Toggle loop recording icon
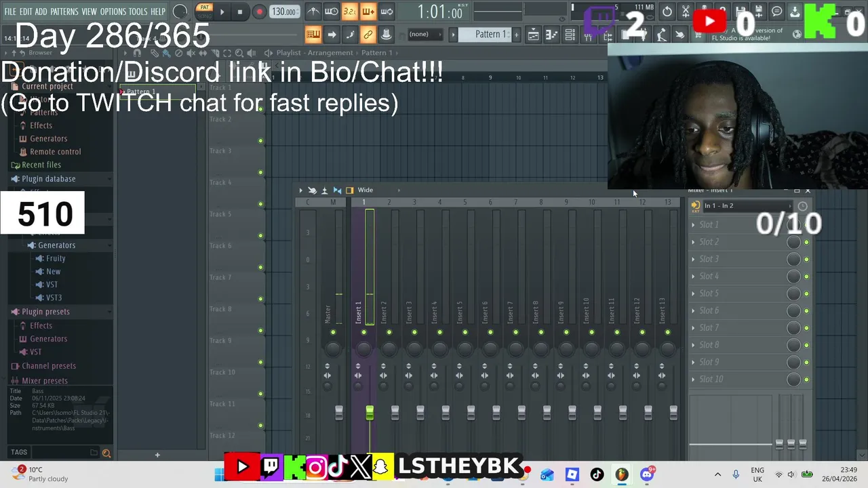 386,12
